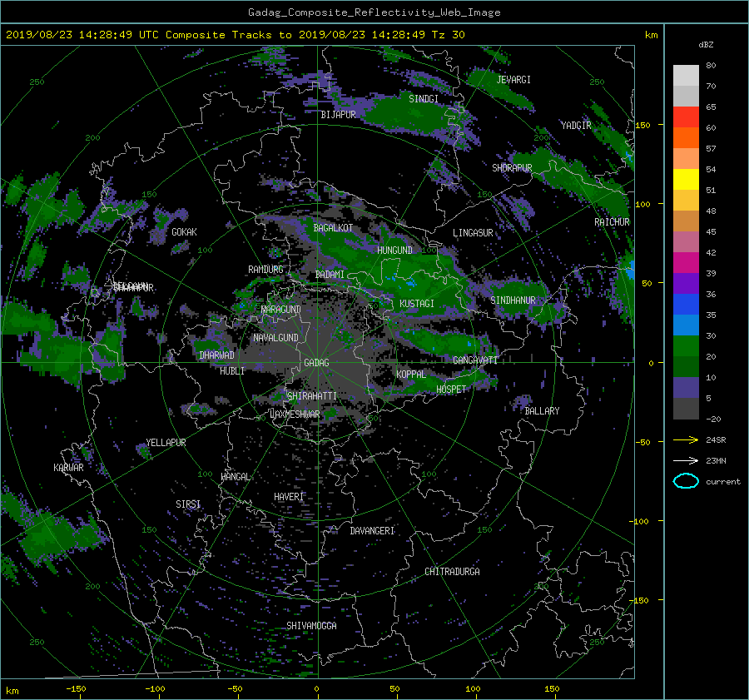Click the Gadag_Composite_Reflectivity_Web_Image title

(374, 12)
